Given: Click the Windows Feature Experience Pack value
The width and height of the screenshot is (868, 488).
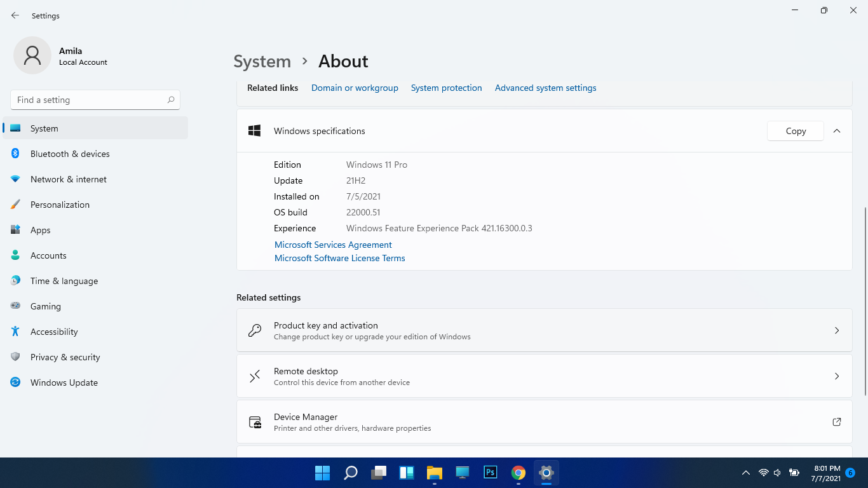Looking at the screenshot, I should click(x=439, y=228).
